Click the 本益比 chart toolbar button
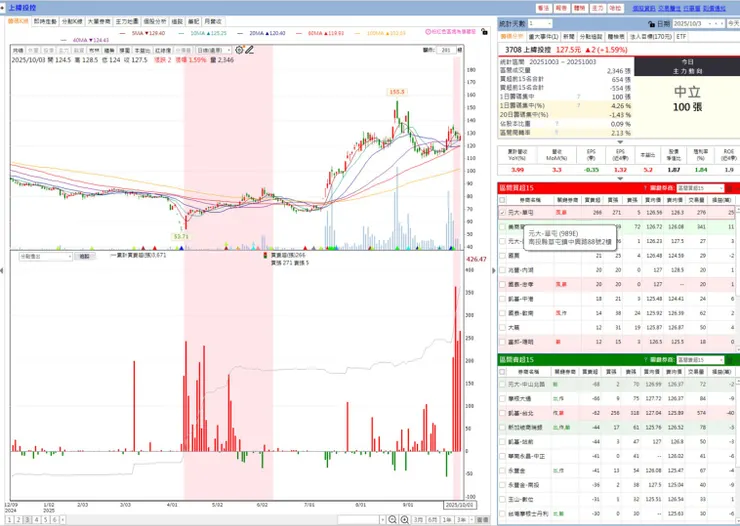740x526 pixels. [x=142, y=50]
